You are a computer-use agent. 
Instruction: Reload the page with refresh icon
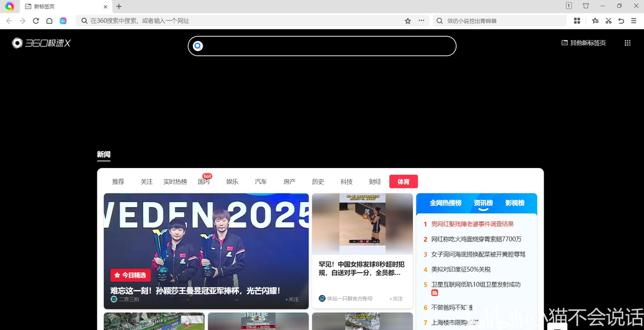pyautogui.click(x=36, y=21)
